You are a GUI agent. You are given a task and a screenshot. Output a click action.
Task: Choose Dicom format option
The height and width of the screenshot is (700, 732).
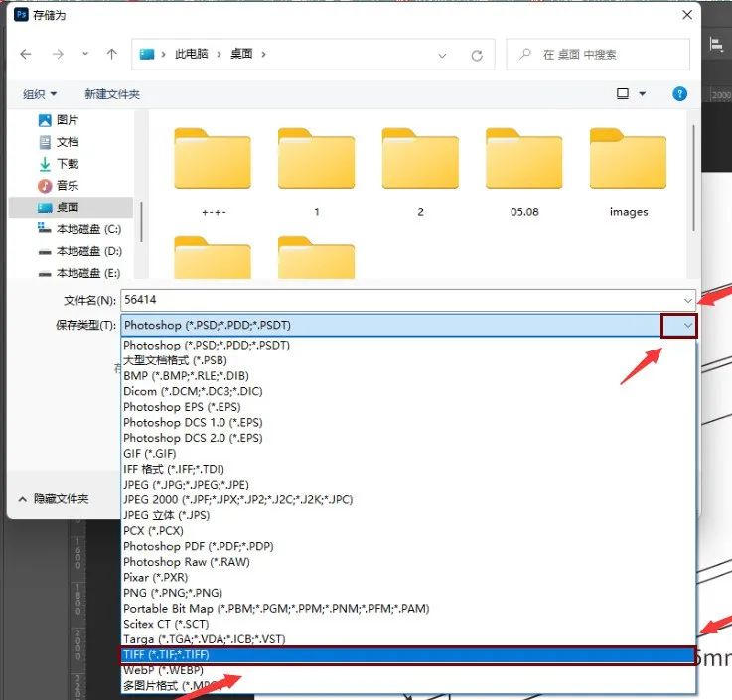pos(408,391)
